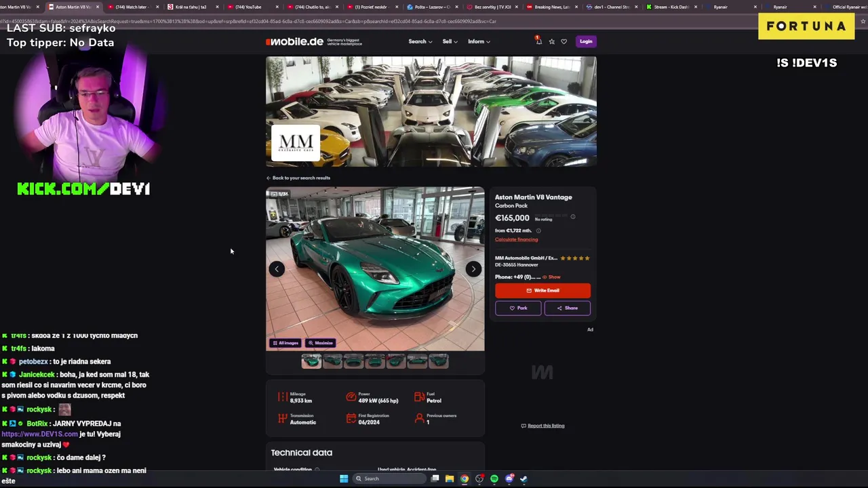Click the Share button

(568, 308)
